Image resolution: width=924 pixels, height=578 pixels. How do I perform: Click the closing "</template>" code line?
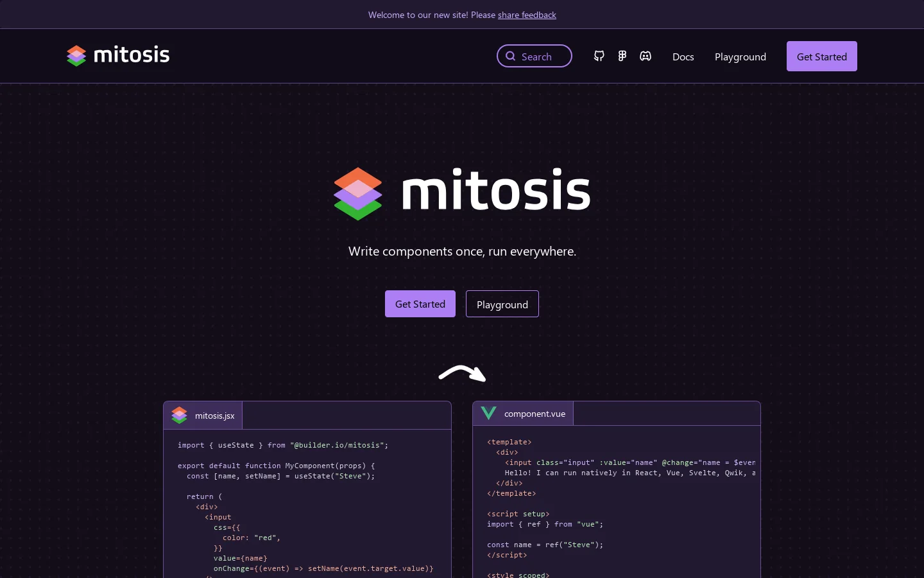point(511,493)
